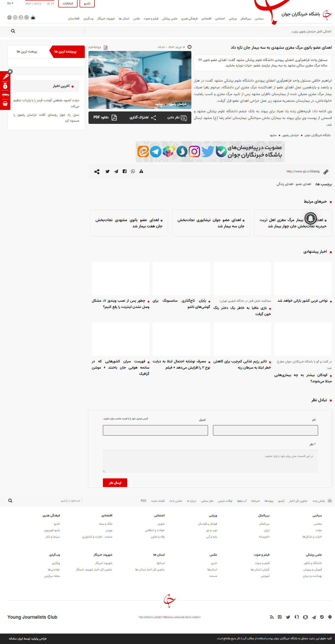The width and height of the screenshot is (335, 644).
Task: Click the نام name input field
Action: (x=265, y=430)
